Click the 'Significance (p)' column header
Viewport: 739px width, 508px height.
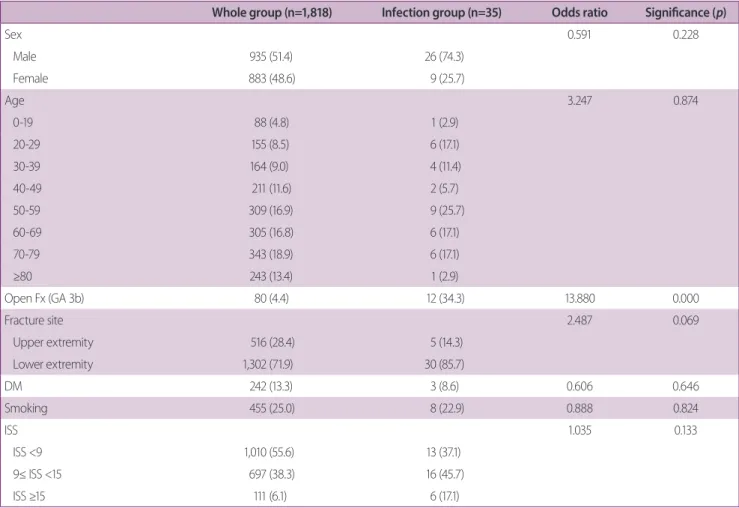coord(685,12)
